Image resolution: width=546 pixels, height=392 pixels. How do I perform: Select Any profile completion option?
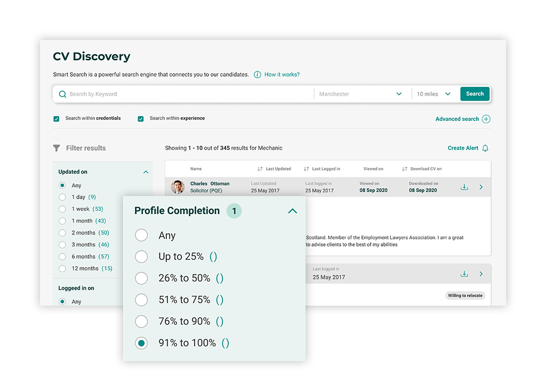(141, 235)
